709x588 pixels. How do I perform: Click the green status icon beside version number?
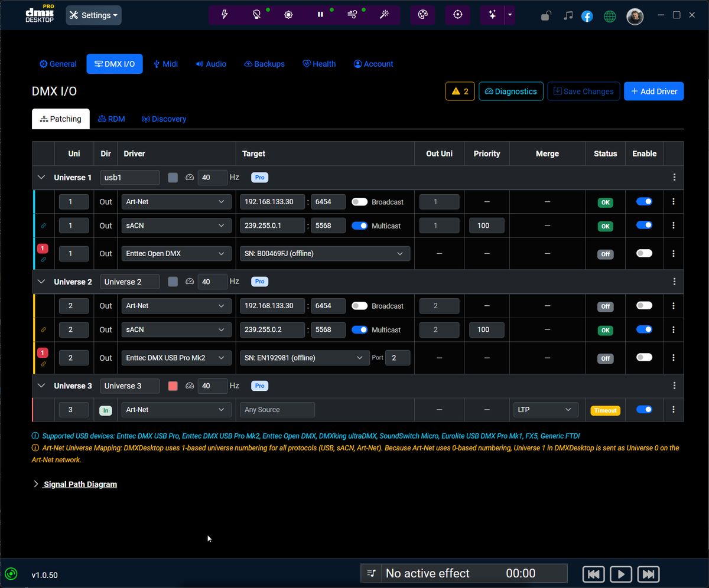click(x=11, y=574)
